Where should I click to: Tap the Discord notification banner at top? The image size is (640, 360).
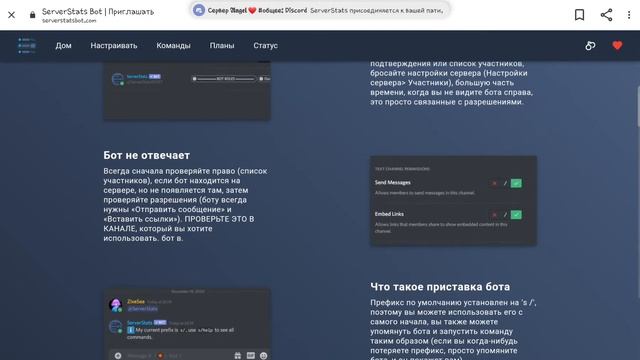[x=320, y=10]
